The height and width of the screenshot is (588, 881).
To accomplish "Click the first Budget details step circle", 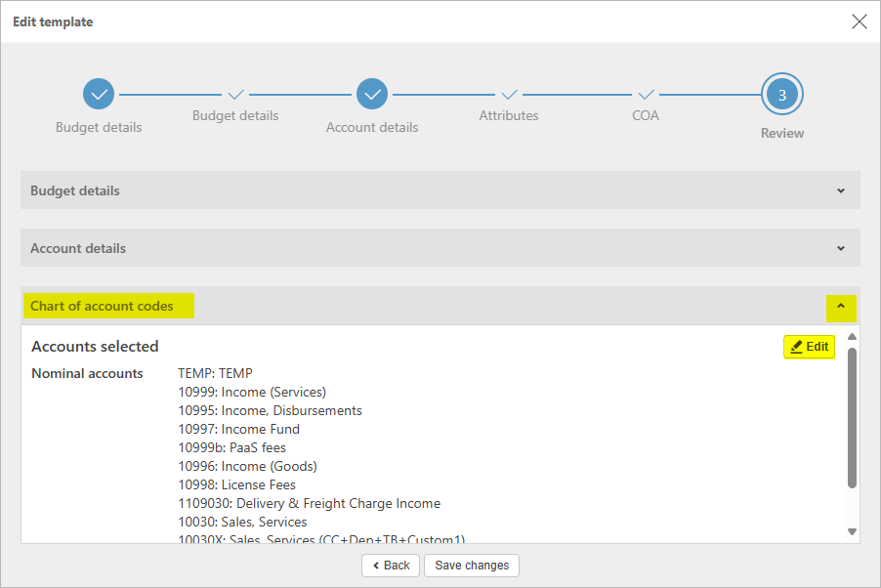I will pyautogui.click(x=99, y=95).
